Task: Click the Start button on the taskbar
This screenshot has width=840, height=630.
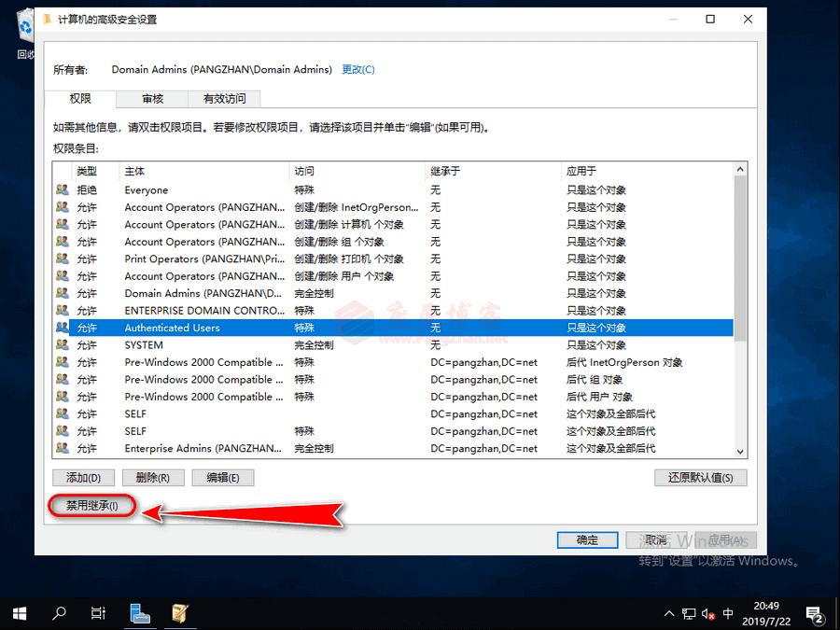Action: point(19,613)
